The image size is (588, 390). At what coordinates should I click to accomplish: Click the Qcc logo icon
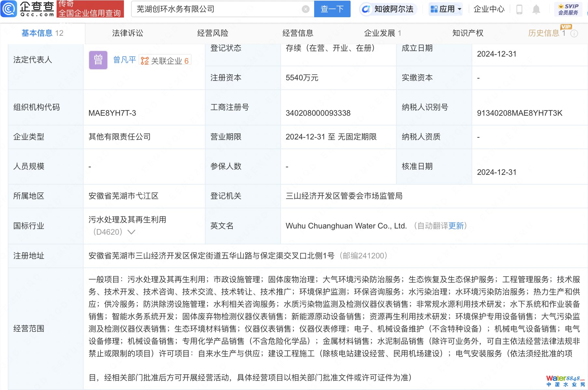tap(9, 9)
